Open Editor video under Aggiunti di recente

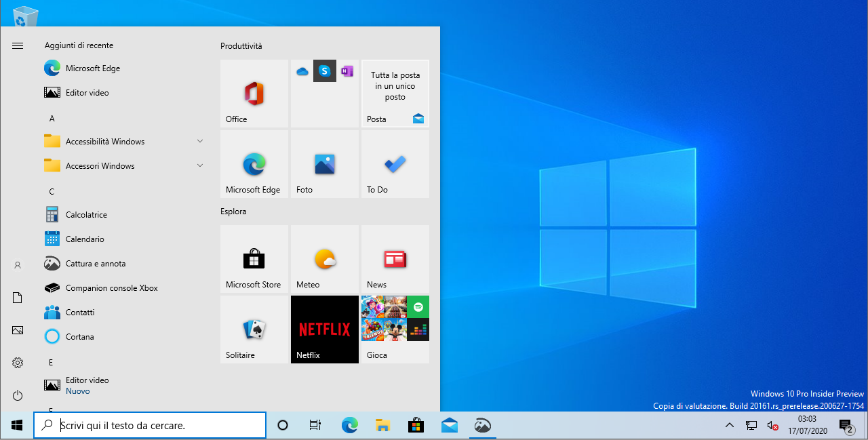[124, 93]
